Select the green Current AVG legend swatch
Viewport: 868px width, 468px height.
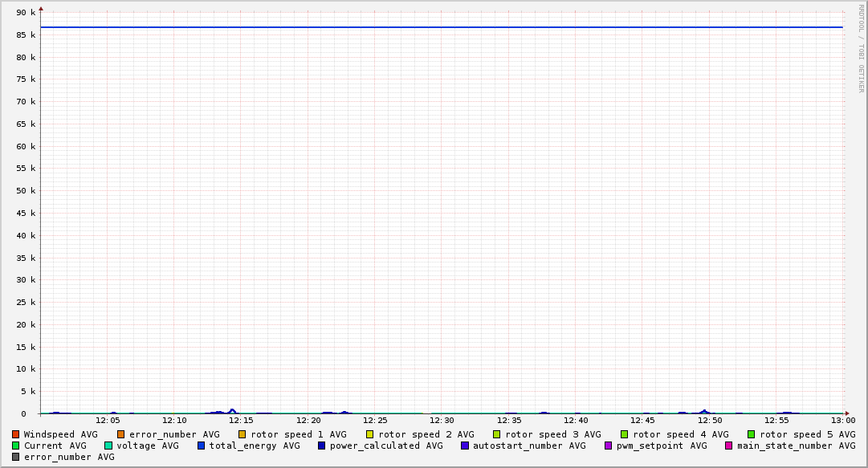pos(15,446)
